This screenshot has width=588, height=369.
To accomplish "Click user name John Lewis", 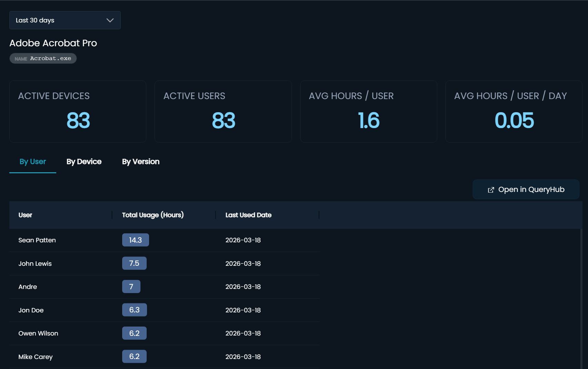I will point(35,264).
